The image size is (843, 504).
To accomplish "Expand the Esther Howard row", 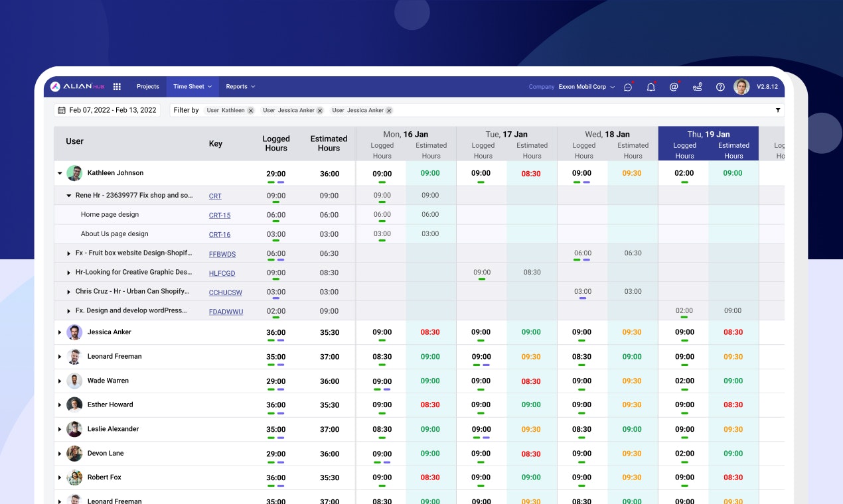I will click(x=60, y=405).
